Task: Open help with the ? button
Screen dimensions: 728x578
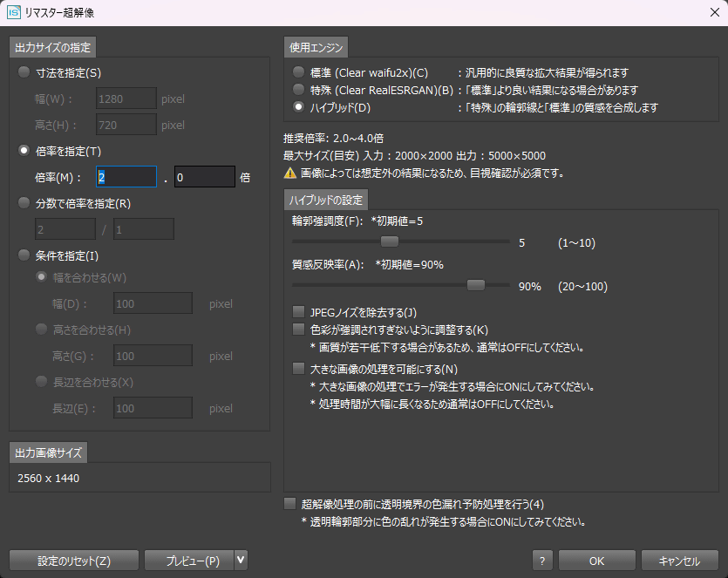Action: [x=542, y=561]
